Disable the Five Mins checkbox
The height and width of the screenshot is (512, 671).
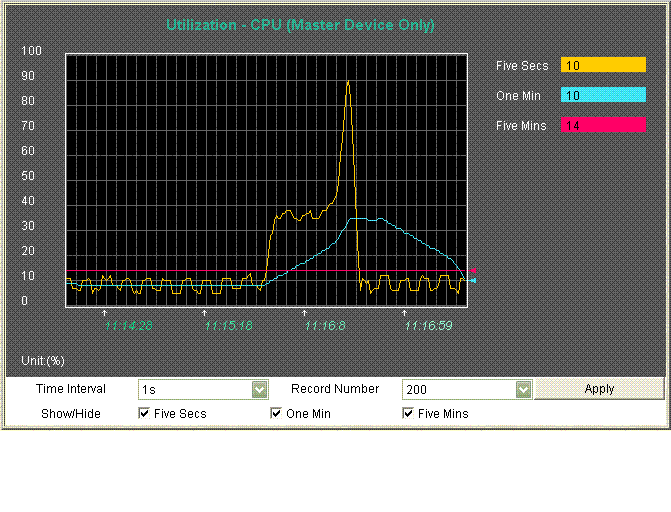[x=409, y=413]
